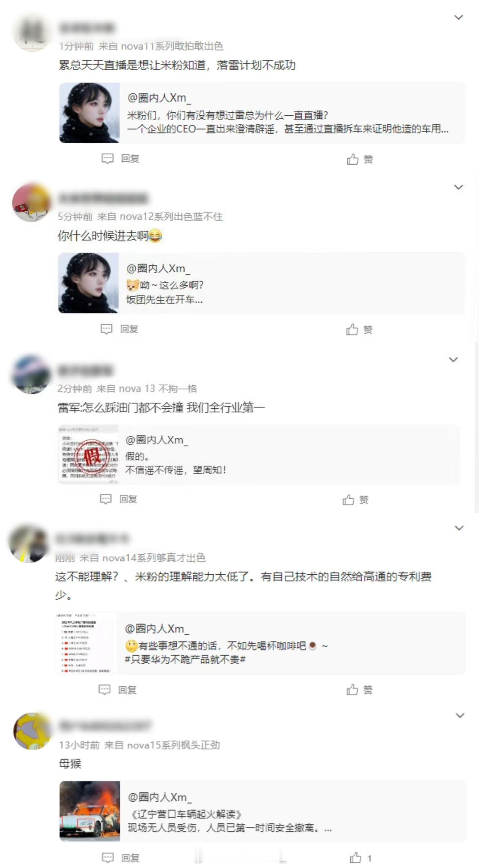Open the 假 stamped image thumbnail
Image resolution: width=479 pixels, height=868 pixels.
click(88, 455)
